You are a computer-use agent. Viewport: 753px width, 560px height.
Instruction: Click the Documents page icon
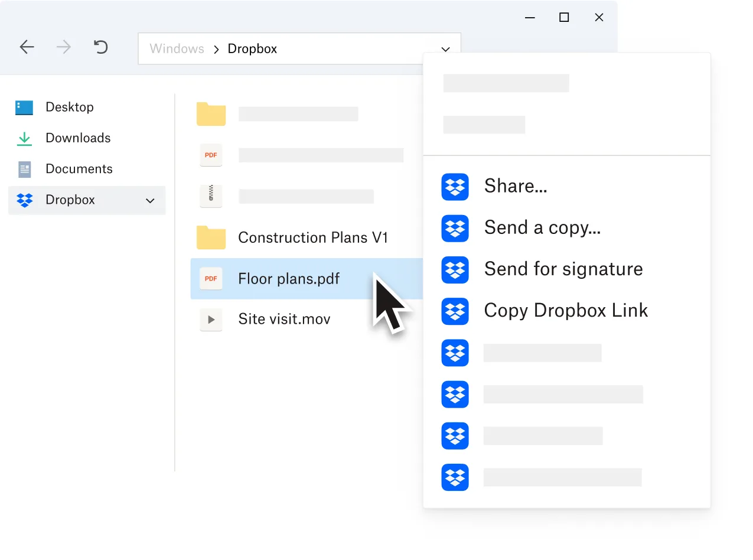24,170
